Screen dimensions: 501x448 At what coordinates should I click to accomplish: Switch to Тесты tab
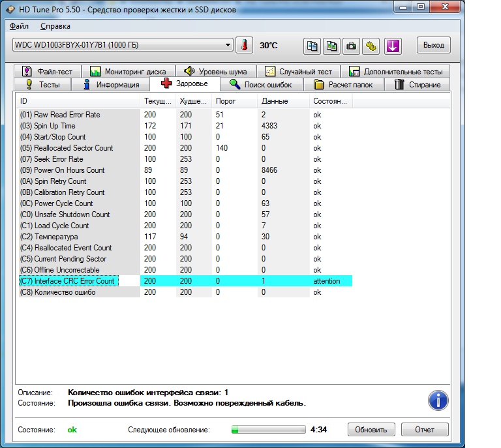tap(42, 85)
